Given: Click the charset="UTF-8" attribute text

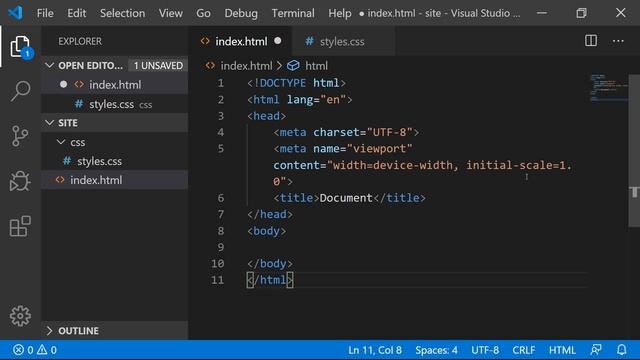Looking at the screenshot, I should [x=363, y=132].
